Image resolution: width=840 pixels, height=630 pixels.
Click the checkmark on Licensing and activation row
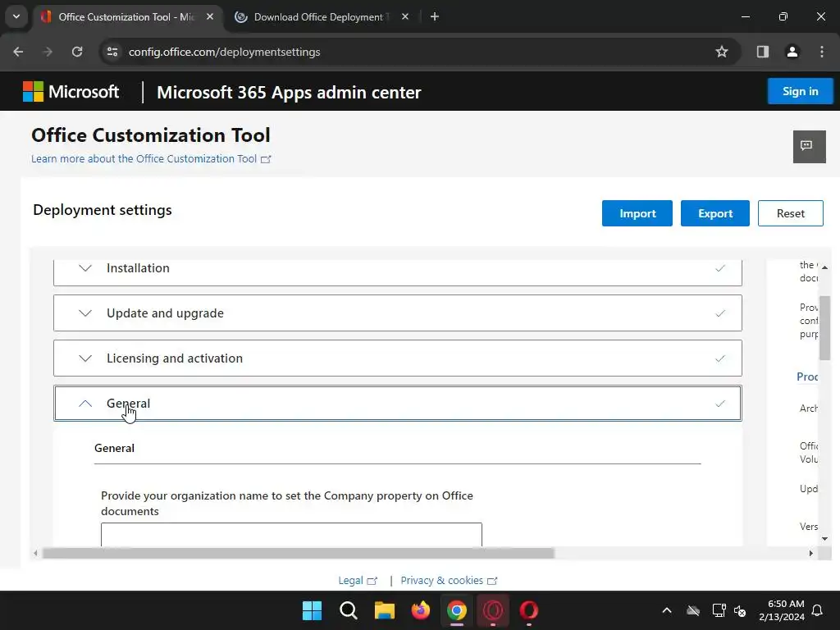[720, 358]
